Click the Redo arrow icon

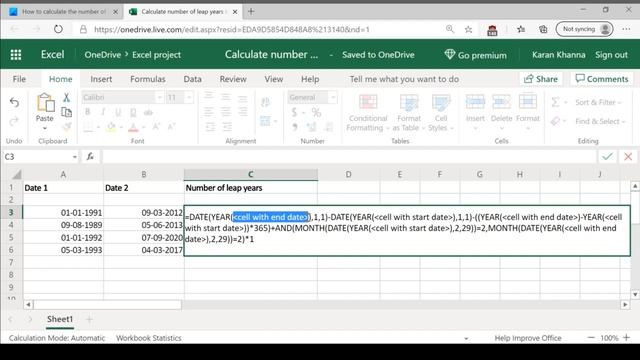coord(14,121)
